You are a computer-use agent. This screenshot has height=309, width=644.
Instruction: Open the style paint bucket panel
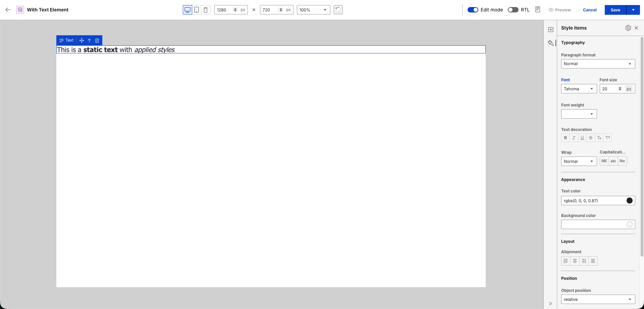pos(551,43)
